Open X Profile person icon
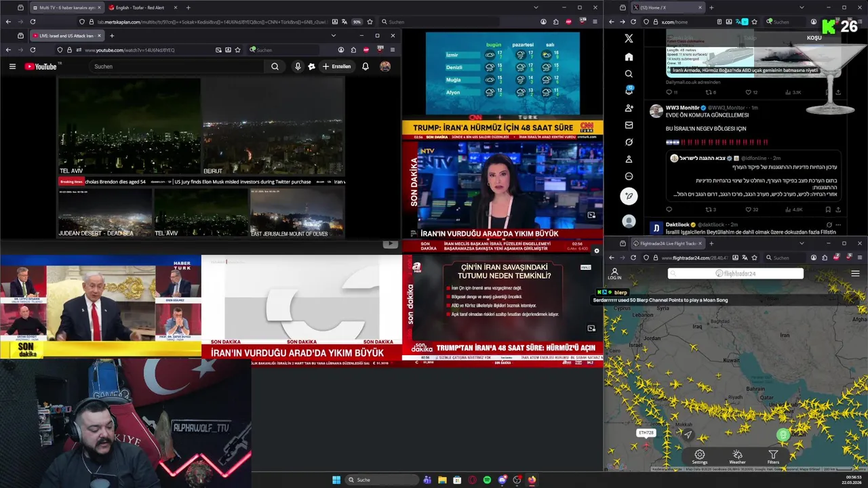This screenshot has height=488, width=868. coord(629,159)
